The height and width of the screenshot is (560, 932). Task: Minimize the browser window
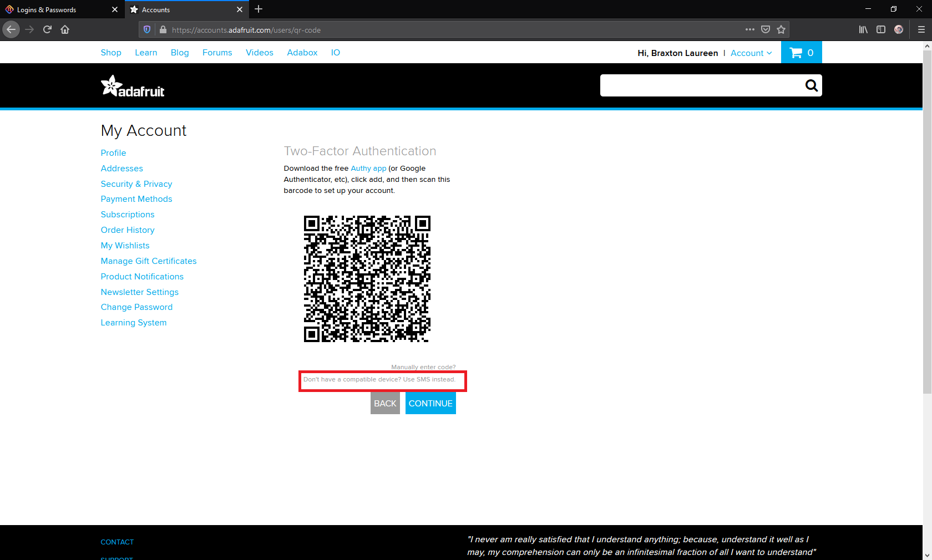[x=868, y=9]
